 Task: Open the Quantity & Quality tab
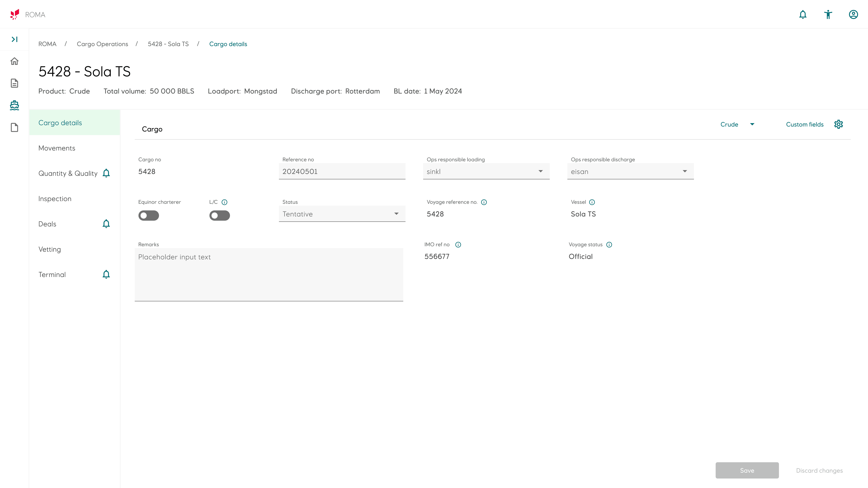pos(68,174)
